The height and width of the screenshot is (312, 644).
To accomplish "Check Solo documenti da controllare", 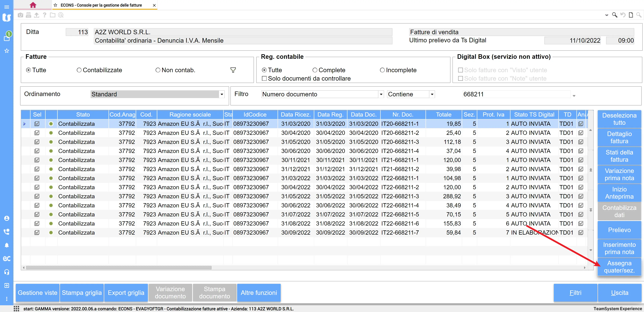I will tap(264, 79).
